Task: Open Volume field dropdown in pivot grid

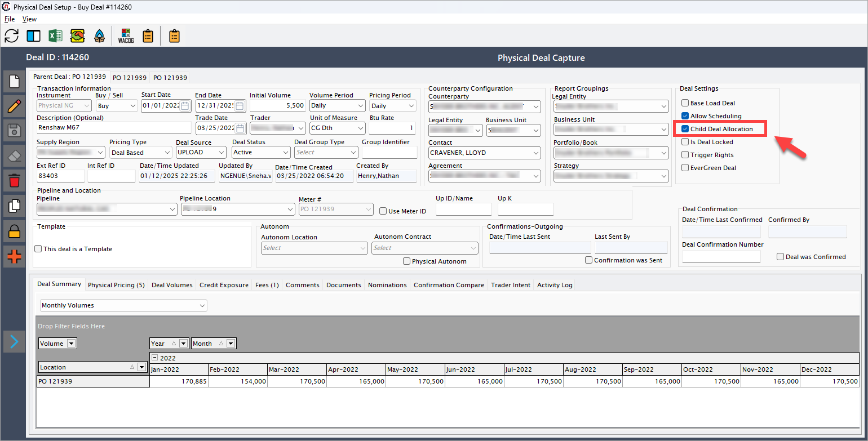Action: pos(71,344)
